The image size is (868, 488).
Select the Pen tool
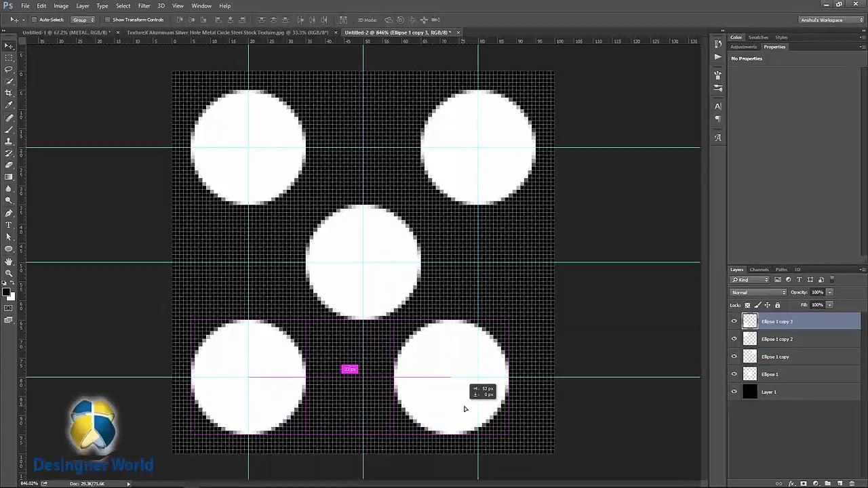click(9, 213)
